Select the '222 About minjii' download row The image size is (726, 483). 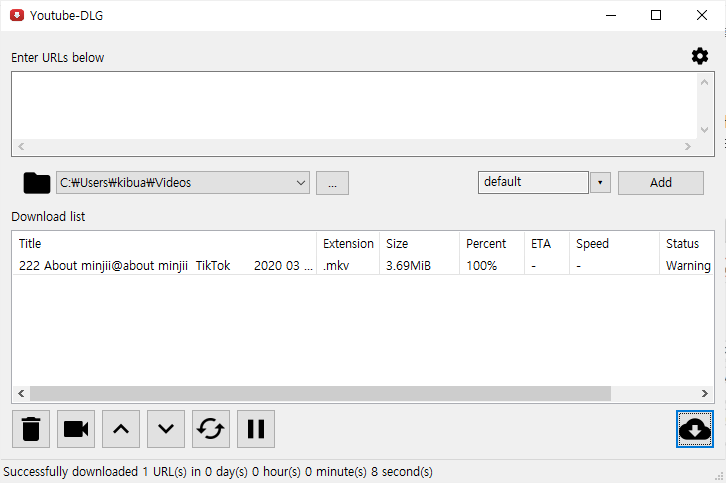(x=363, y=265)
